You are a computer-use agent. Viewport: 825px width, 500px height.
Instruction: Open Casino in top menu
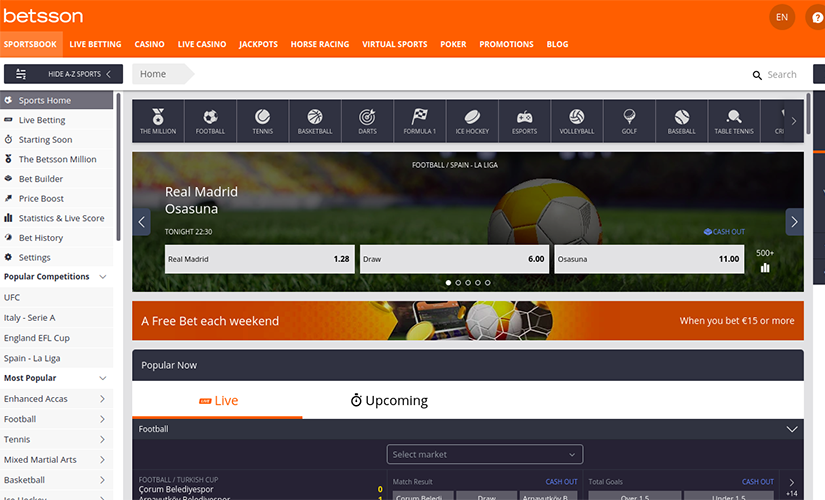coord(149,44)
